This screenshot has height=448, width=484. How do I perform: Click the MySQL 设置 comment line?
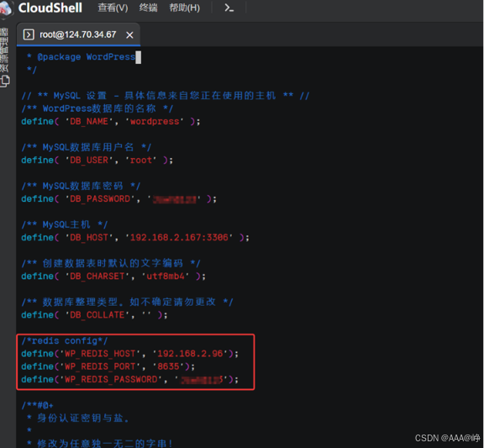[166, 96]
